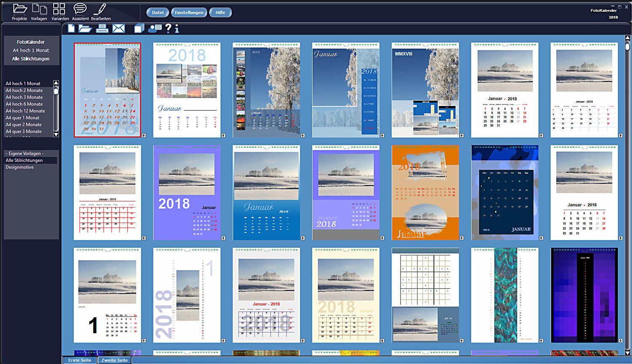Expand plus icon of the MMXVIII template
Image resolution: width=632 pixels, height=364 pixels.
tap(462, 136)
